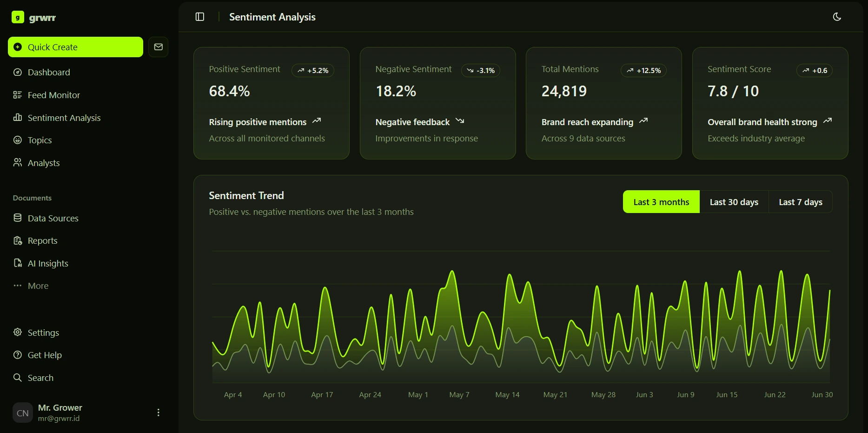Open the Analysts section
The width and height of the screenshot is (868, 433).
click(43, 163)
